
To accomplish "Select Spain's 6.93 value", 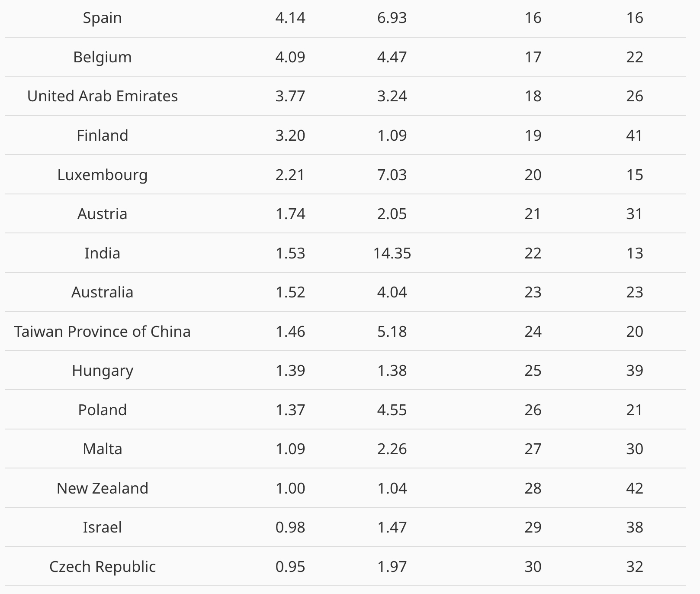I will coord(392,18).
